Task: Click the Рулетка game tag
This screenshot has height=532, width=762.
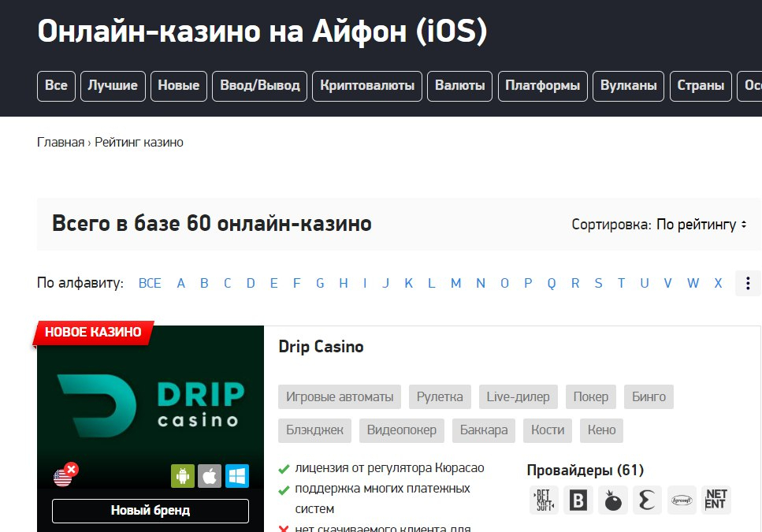Action: tap(440, 397)
